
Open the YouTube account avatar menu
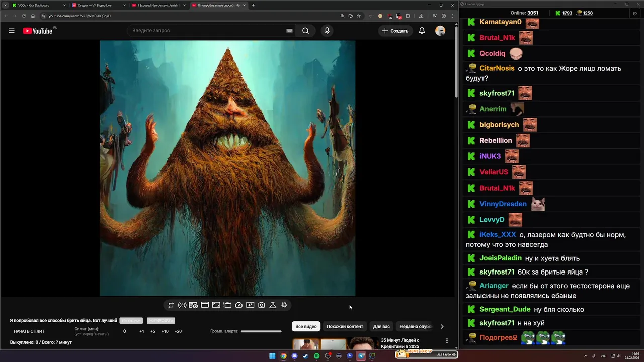click(x=440, y=31)
